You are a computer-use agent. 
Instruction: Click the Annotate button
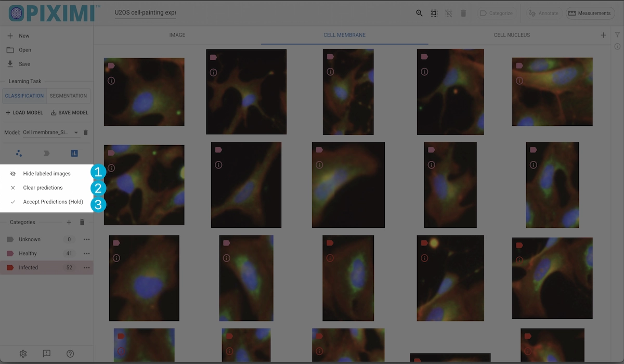coord(543,13)
